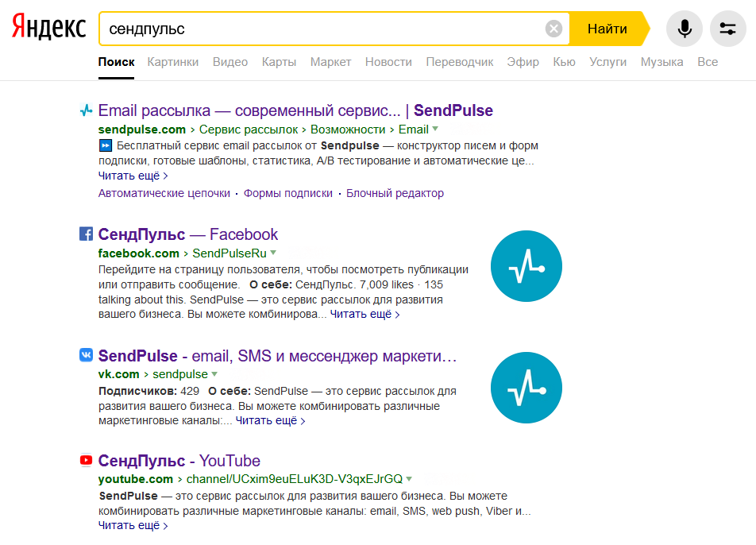Open the СендПульс — Facebook result title
The width and height of the screenshot is (756, 545).
coord(188,234)
